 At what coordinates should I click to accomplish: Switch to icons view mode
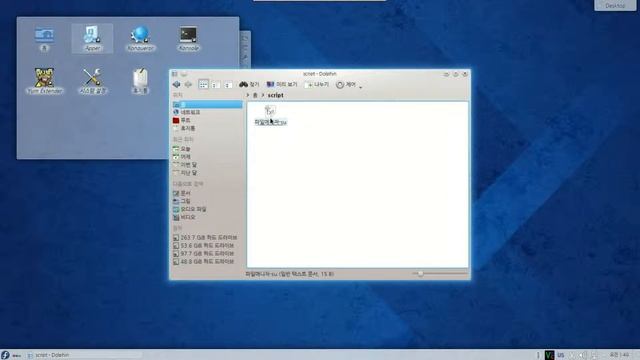203,84
